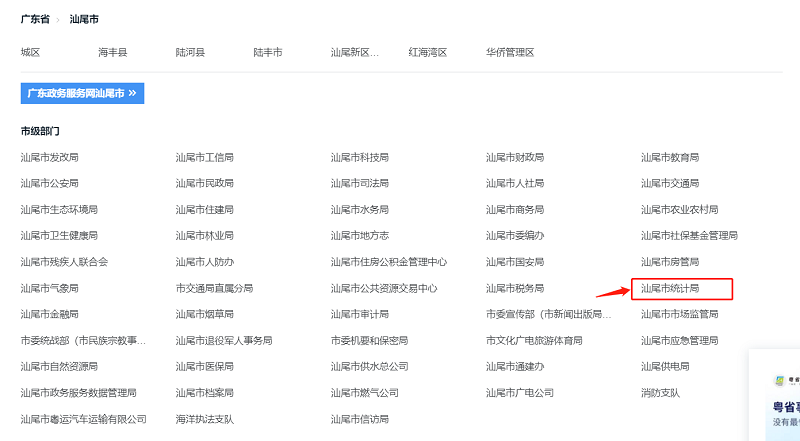
Task: Open 汕尾市公安局 department link
Action: [49, 183]
